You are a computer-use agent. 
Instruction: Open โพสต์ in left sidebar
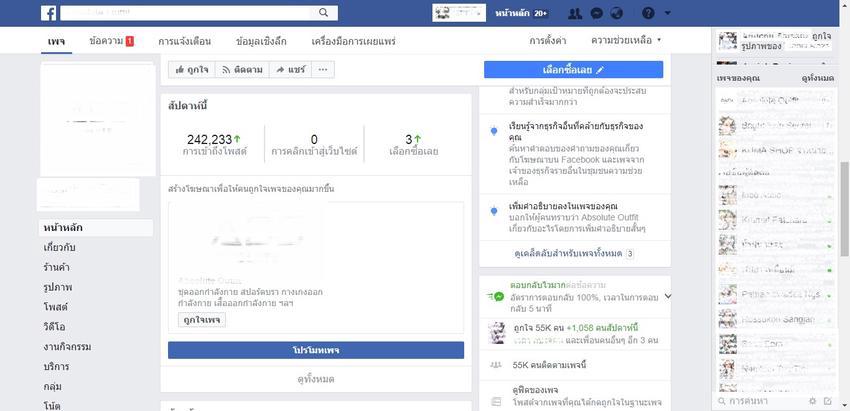pyautogui.click(x=56, y=307)
